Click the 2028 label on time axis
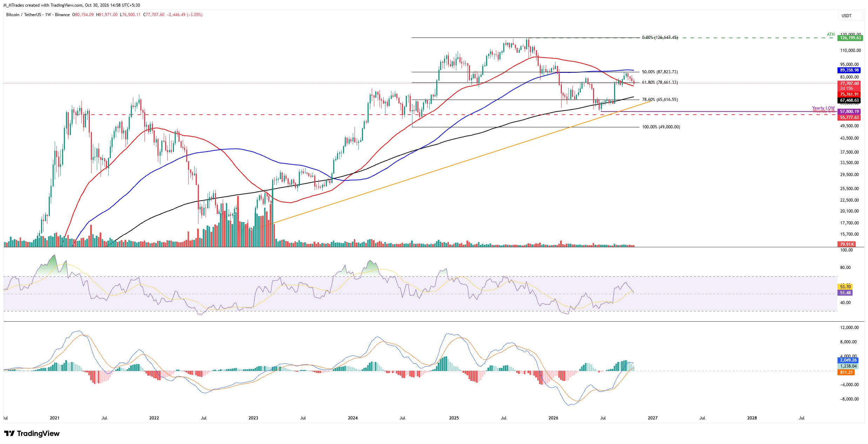 (x=752, y=418)
